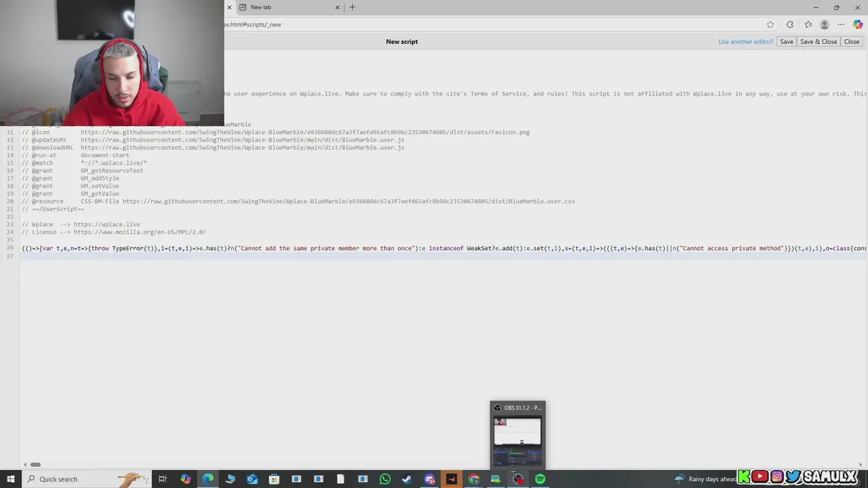Screen dimensions: 868x488
Task: Click the '@grant GM.setValue' line
Action: click(x=71, y=186)
